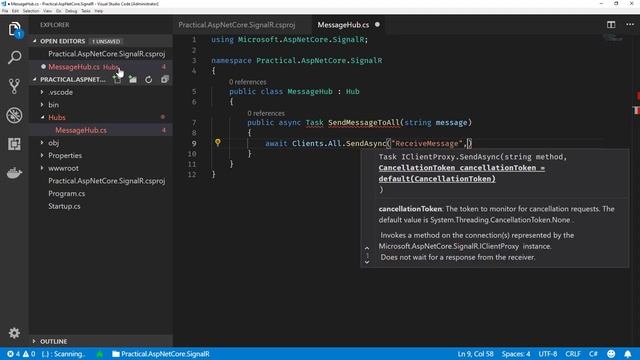Collapse the Open Editors section
The image size is (640, 360).
34,41
